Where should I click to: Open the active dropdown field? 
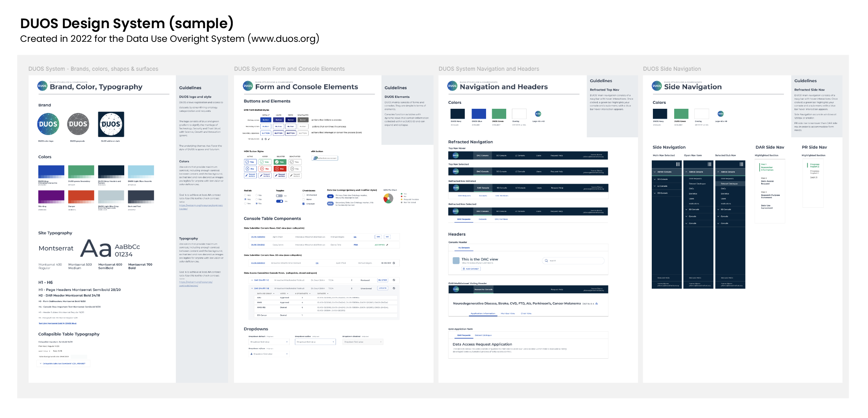coord(315,342)
